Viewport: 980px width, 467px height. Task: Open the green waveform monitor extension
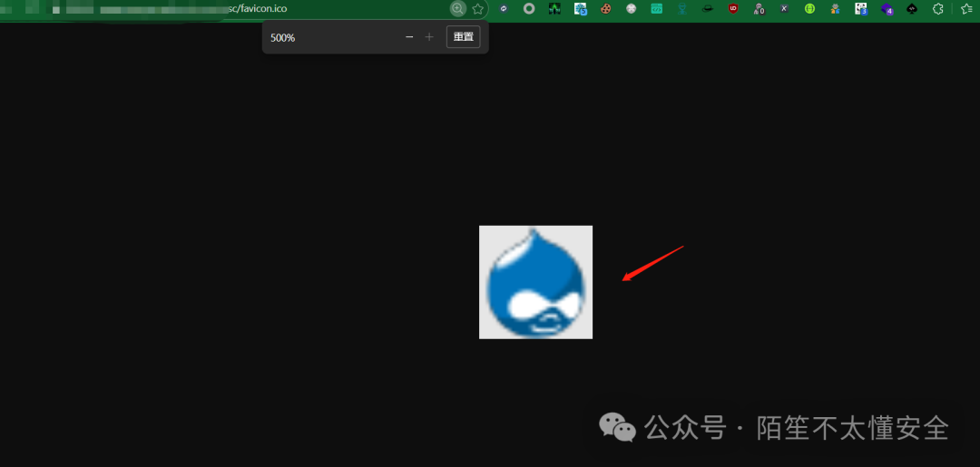pyautogui.click(x=555, y=9)
